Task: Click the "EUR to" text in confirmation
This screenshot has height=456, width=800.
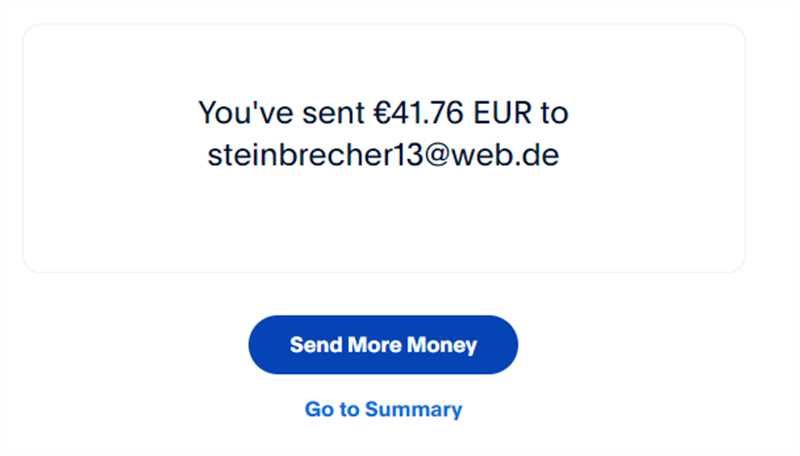Action: click(x=521, y=113)
